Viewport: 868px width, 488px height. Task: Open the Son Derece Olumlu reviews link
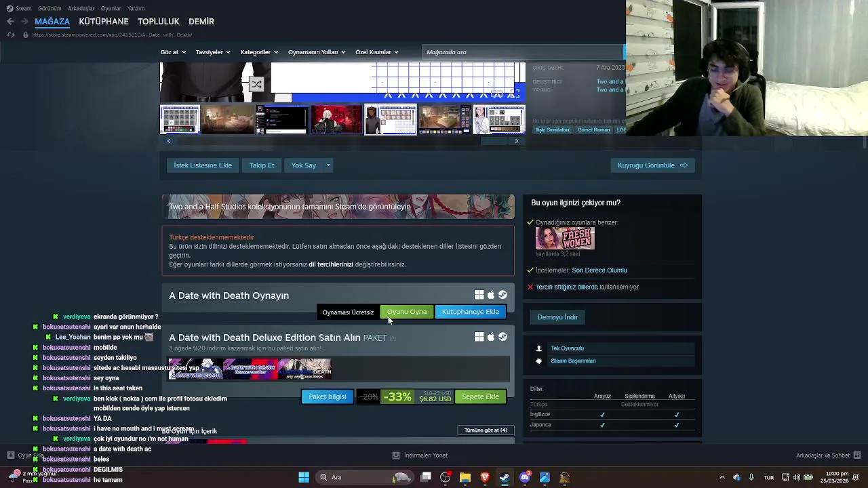coord(599,270)
